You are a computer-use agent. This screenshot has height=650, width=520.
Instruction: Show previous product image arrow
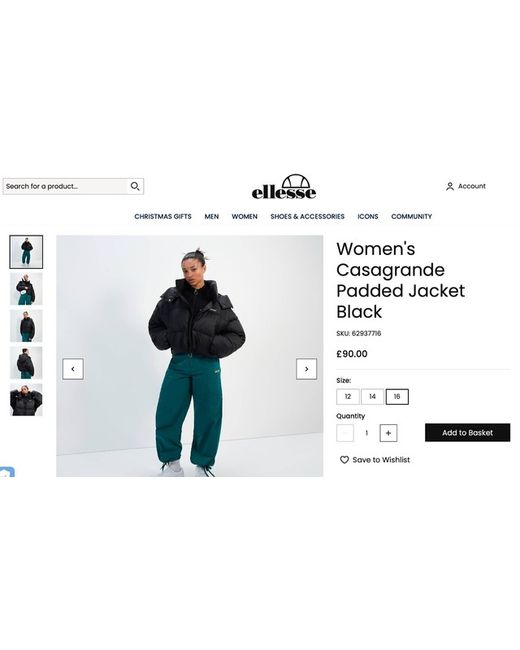73,369
